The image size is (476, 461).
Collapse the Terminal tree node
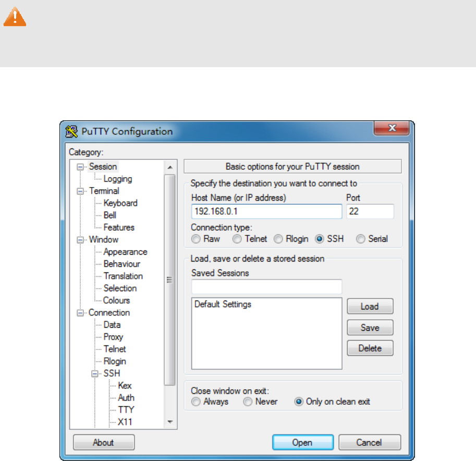[80, 191]
